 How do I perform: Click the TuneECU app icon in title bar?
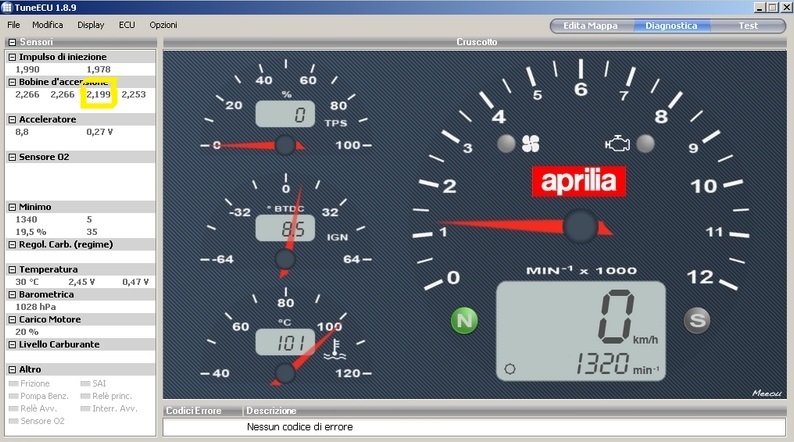(x=6, y=7)
